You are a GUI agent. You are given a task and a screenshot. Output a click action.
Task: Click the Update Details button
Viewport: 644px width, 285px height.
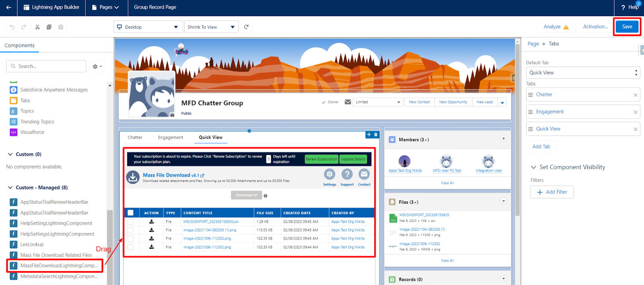pos(353,159)
